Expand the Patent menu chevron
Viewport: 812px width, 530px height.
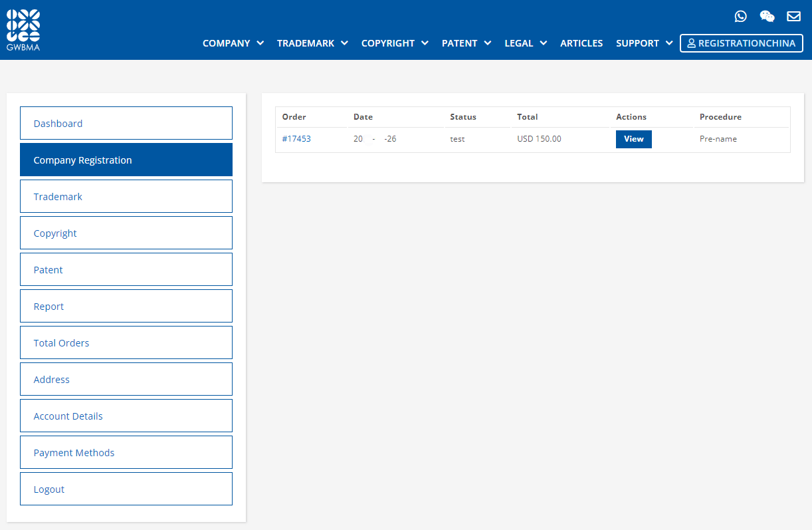tap(488, 43)
